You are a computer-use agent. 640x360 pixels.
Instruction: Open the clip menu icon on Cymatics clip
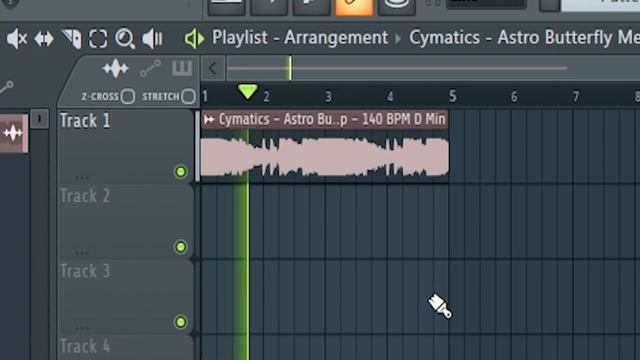tap(209, 120)
